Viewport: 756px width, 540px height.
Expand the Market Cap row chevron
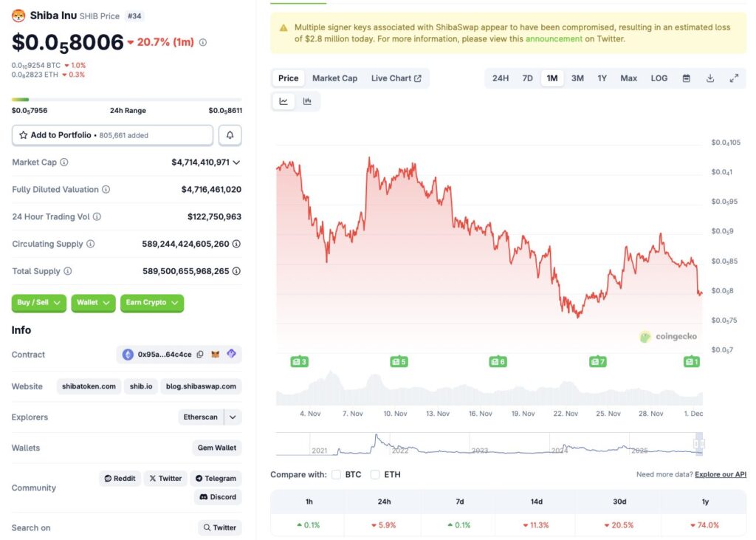(x=236, y=162)
